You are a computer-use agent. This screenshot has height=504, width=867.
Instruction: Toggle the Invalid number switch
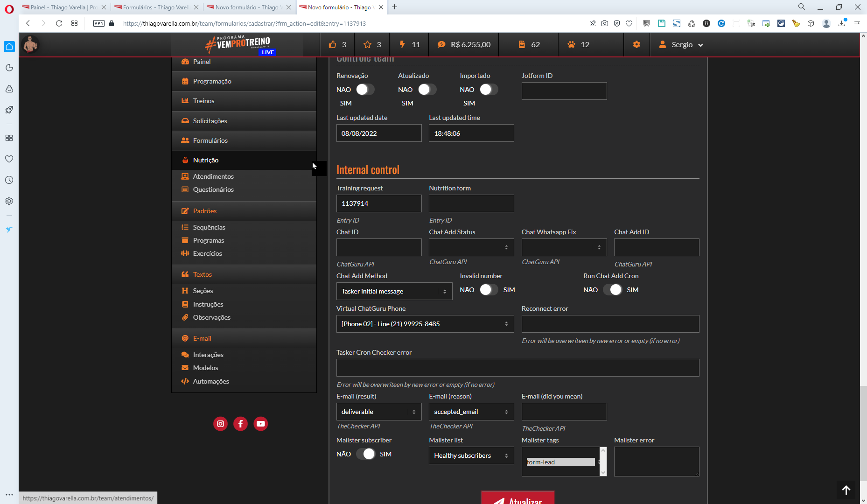(x=488, y=290)
